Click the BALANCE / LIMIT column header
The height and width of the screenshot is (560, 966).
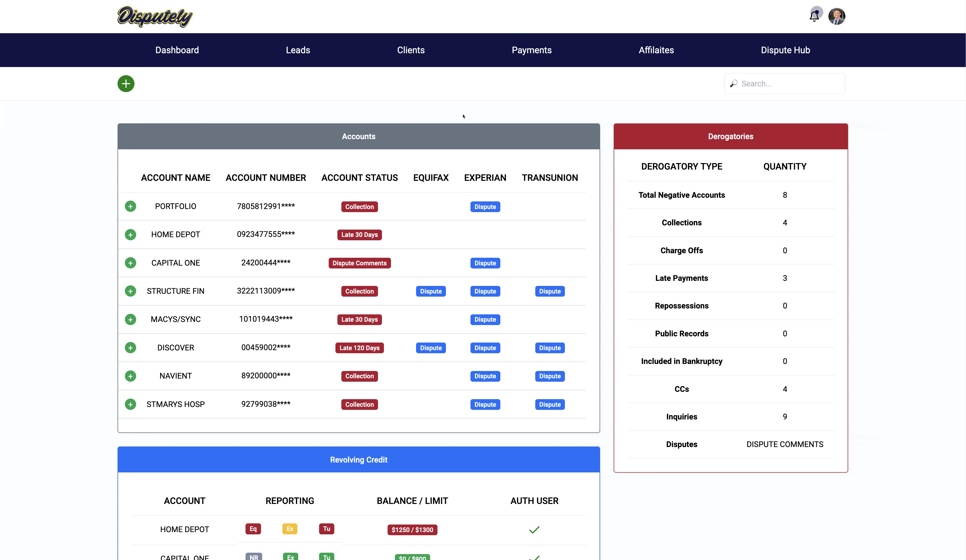coord(412,501)
